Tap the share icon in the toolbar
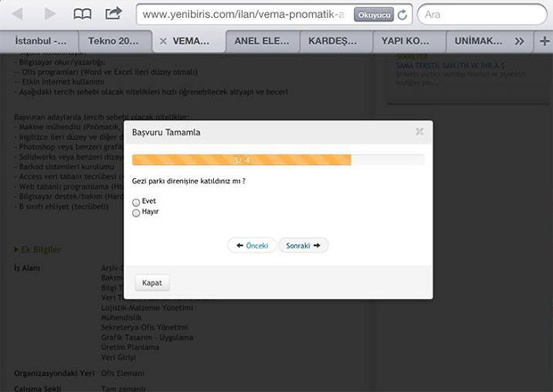Viewport: 553px width, 392px height. coord(113,14)
